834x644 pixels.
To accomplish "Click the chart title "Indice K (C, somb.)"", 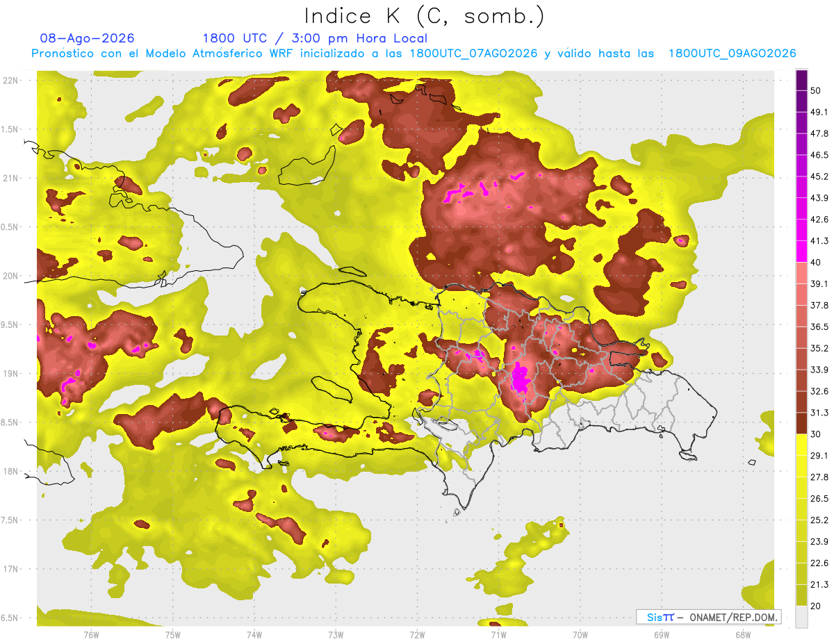I will pyautogui.click(x=424, y=16).
